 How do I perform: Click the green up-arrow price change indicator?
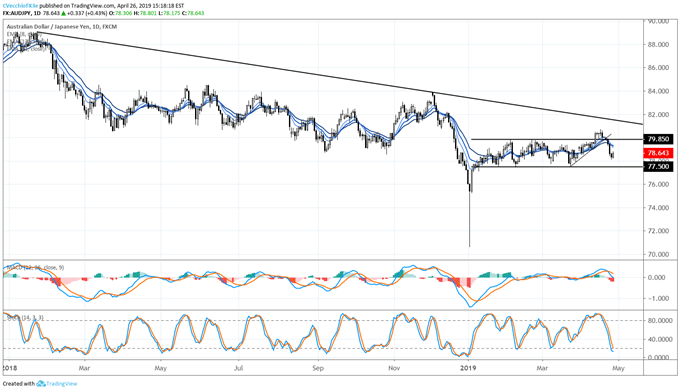(63, 13)
